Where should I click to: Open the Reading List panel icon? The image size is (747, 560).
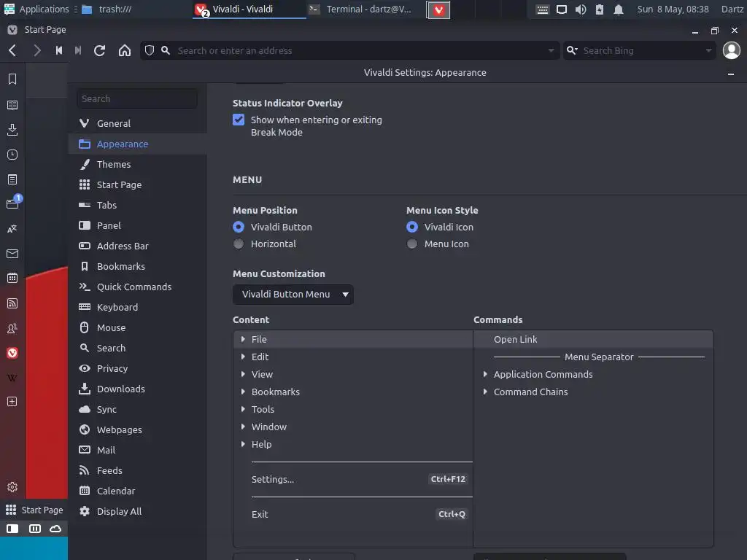pyautogui.click(x=12, y=105)
